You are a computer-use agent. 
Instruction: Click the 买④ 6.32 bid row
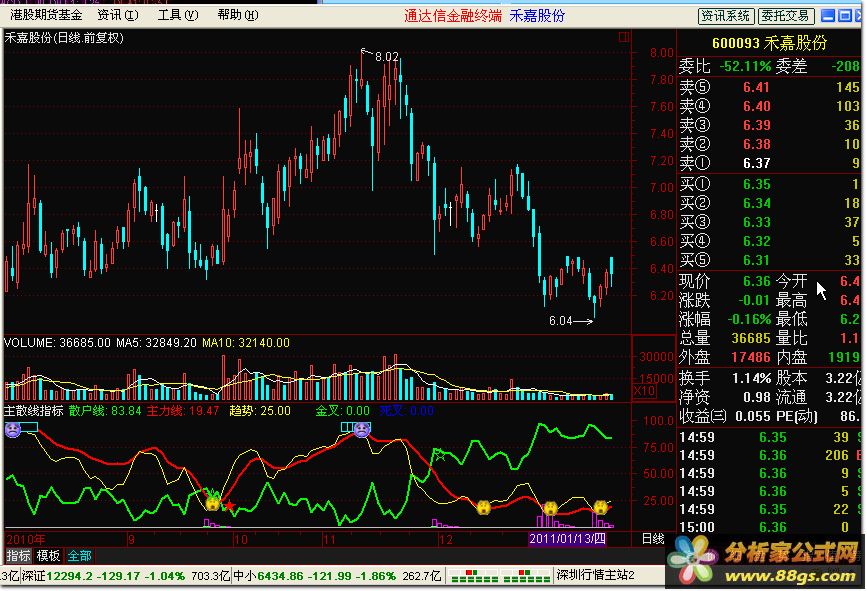tap(769, 240)
